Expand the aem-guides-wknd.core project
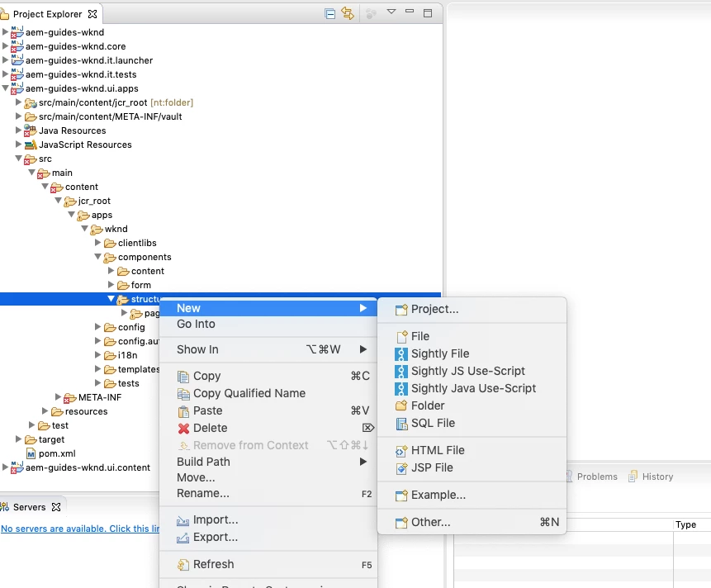This screenshot has width=711, height=588. click(5, 45)
